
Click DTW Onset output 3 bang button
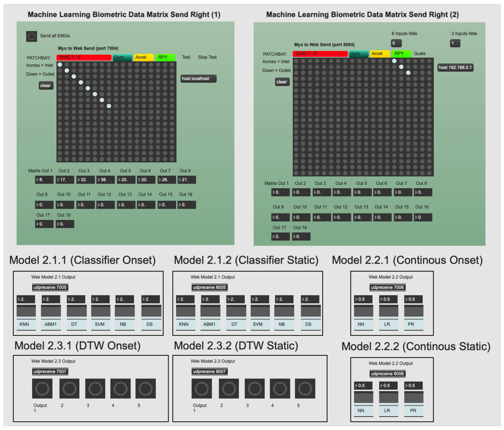[95, 388]
